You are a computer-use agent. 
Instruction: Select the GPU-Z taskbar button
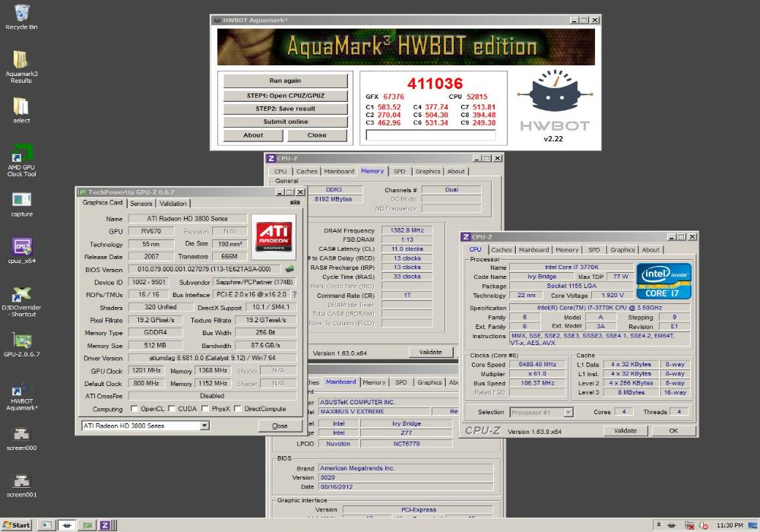[x=87, y=524]
